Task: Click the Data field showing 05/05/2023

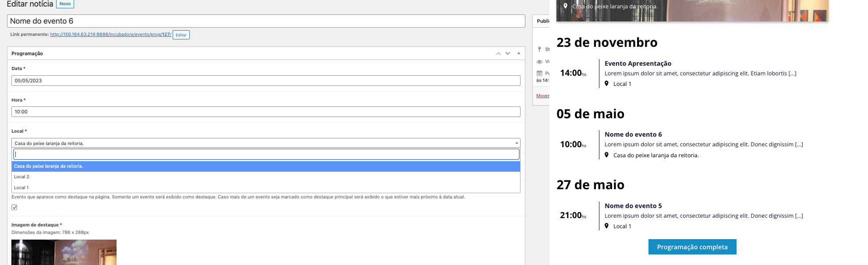Action: click(266, 81)
